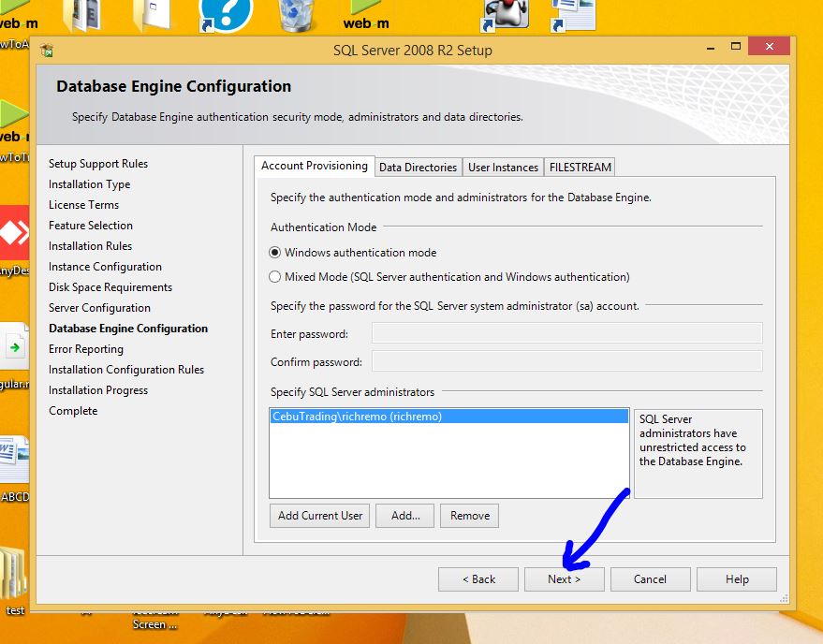
Task: Switch to the Data Directories tab
Action: [x=418, y=168]
